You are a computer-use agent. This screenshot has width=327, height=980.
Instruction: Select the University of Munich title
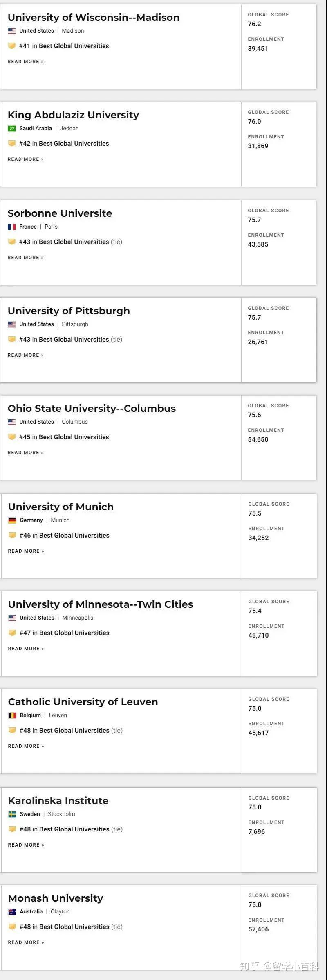coord(61,507)
